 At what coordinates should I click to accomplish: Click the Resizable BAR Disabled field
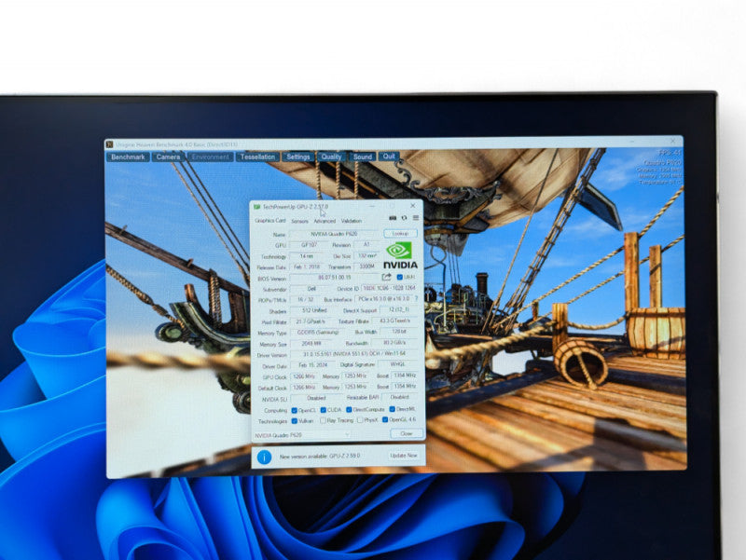(400, 398)
